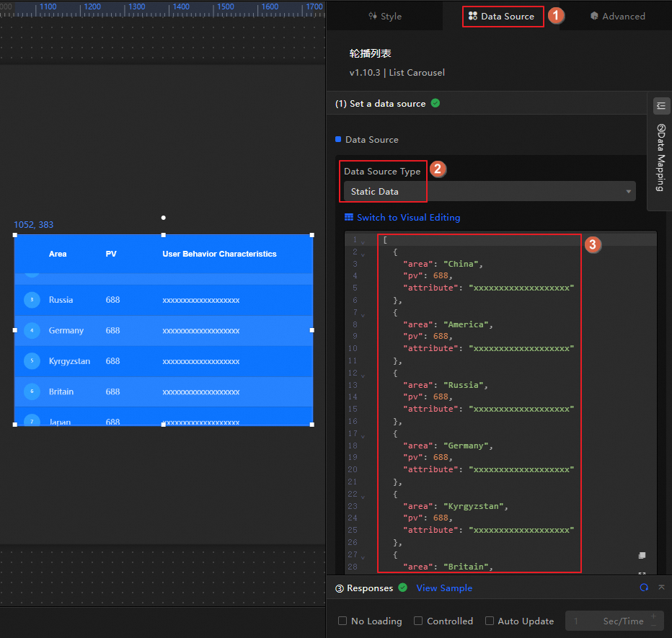
Task: Enable the Auto Update checkbox
Action: click(490, 621)
